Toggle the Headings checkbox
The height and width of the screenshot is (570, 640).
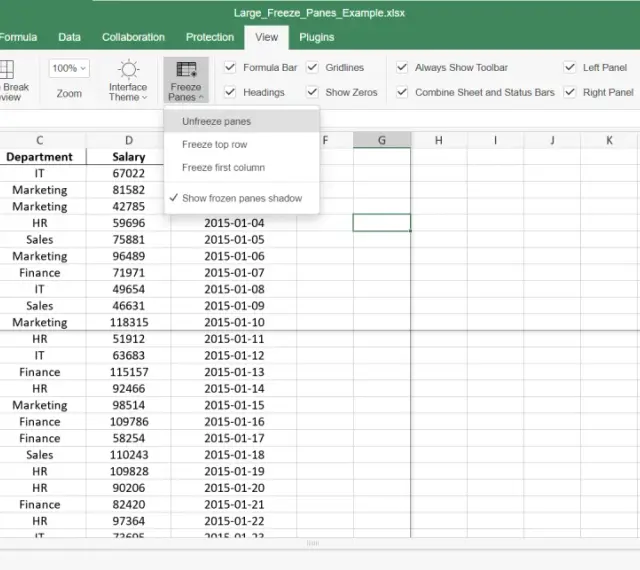230,92
